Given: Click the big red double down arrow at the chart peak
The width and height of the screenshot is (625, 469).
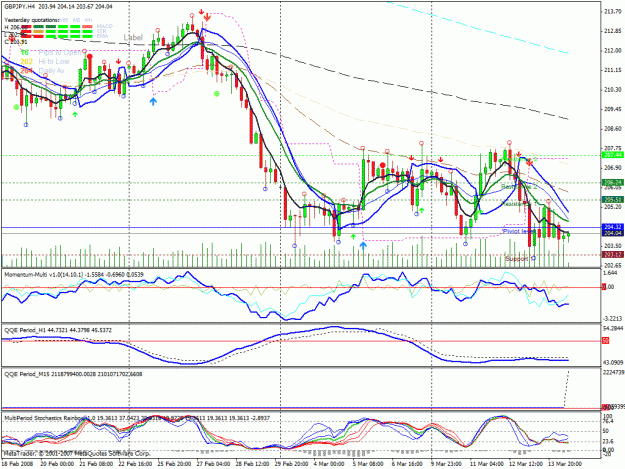Looking at the screenshot, I should pos(207,17).
